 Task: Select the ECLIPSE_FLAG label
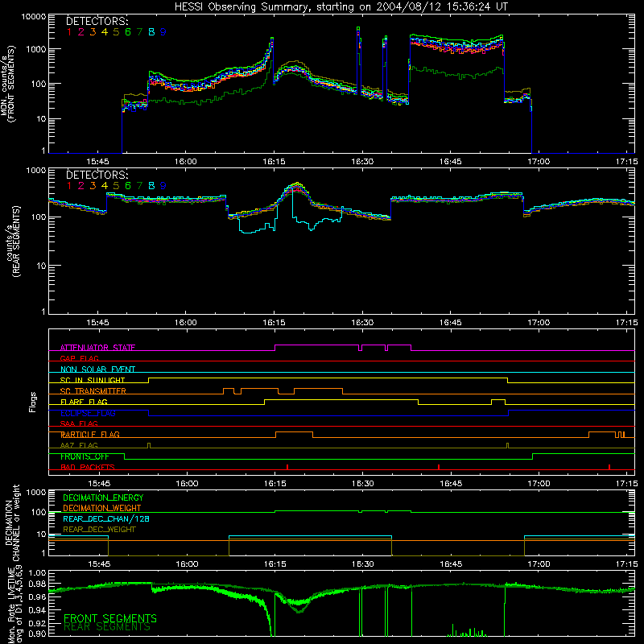tap(88, 413)
